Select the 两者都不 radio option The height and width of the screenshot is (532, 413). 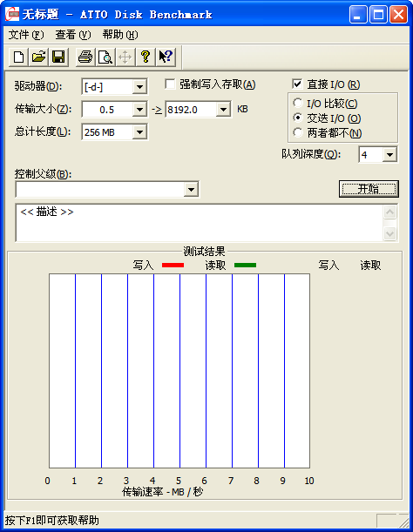[x=298, y=132]
